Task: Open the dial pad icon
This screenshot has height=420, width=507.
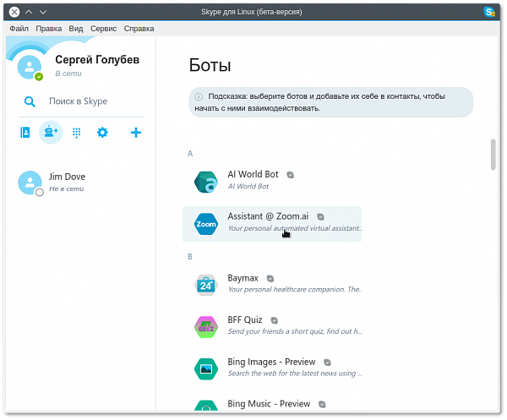Action: coord(77,133)
